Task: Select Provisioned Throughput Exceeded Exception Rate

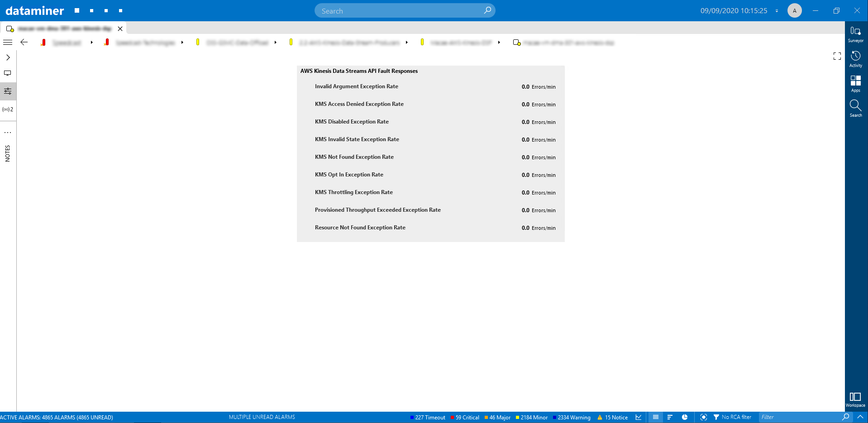Action: coord(378,210)
